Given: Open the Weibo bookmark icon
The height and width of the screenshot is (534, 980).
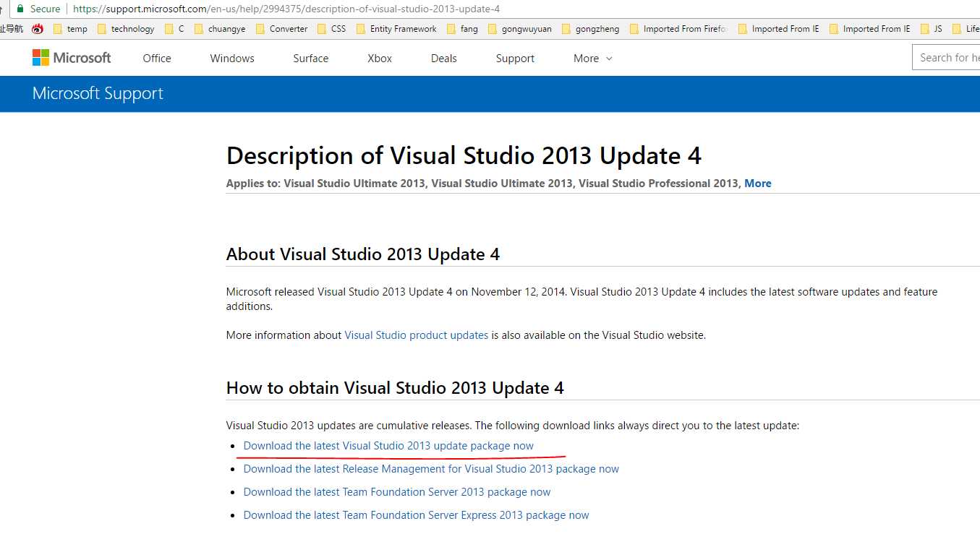Looking at the screenshot, I should click(x=38, y=29).
